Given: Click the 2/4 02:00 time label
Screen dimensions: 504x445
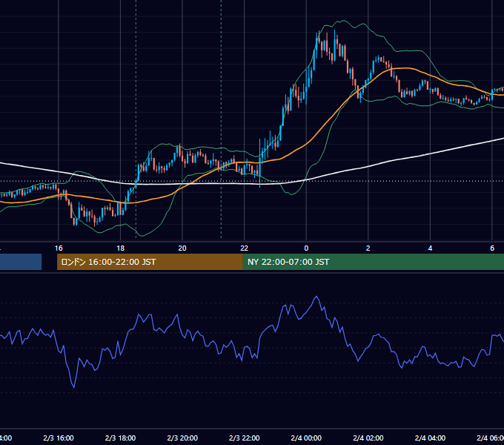Looking at the screenshot, I should [368, 438].
